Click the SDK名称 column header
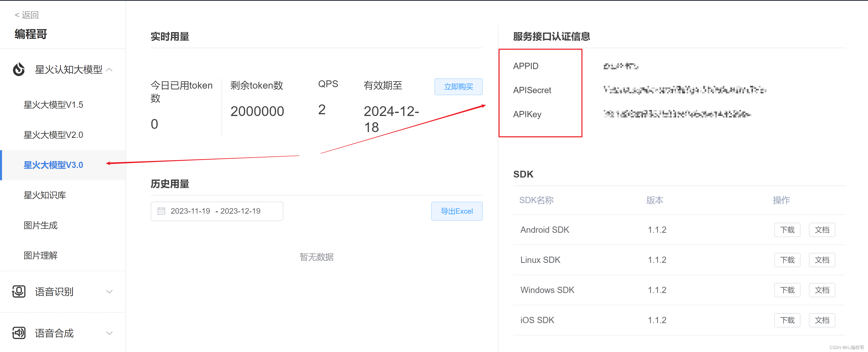 (x=536, y=200)
